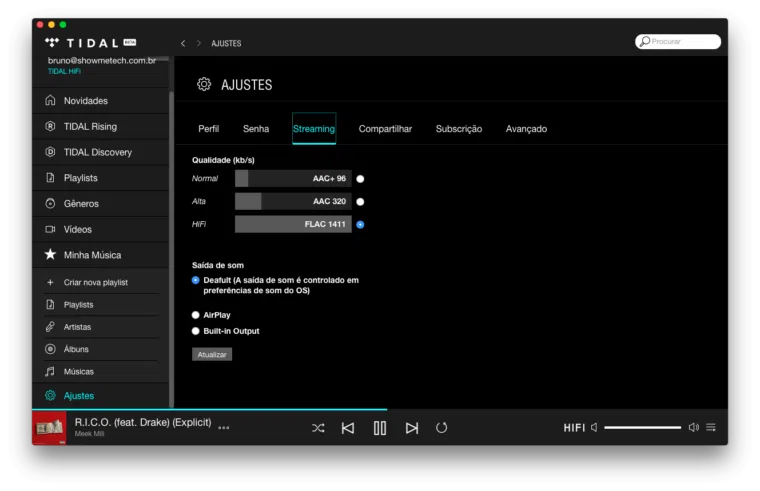
Task: Switch to the Perfil tab
Action: click(208, 129)
